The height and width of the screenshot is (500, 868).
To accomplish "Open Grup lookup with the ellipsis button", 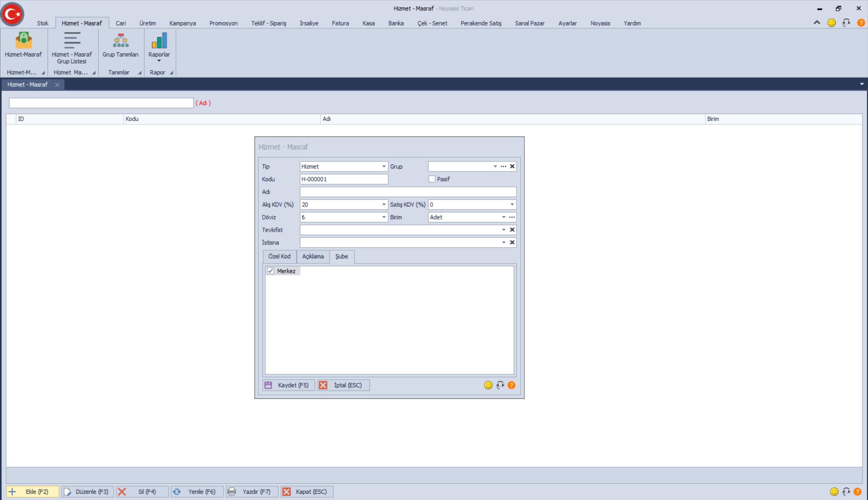I will coord(503,166).
